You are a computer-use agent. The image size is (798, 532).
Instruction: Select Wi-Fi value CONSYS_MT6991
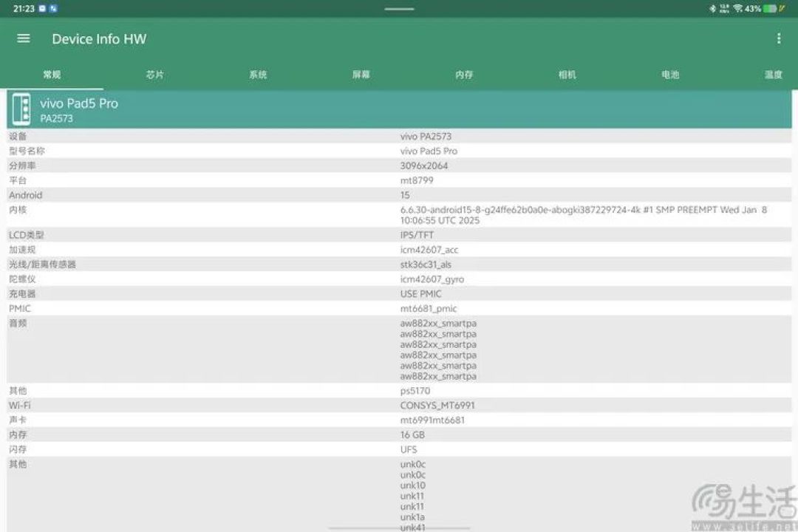click(437, 406)
